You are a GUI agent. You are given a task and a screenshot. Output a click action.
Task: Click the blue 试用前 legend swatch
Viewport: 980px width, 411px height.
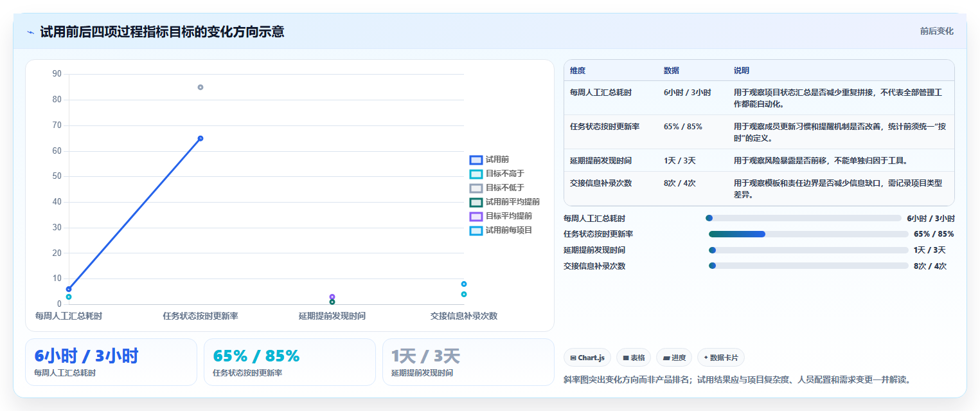[x=476, y=160]
